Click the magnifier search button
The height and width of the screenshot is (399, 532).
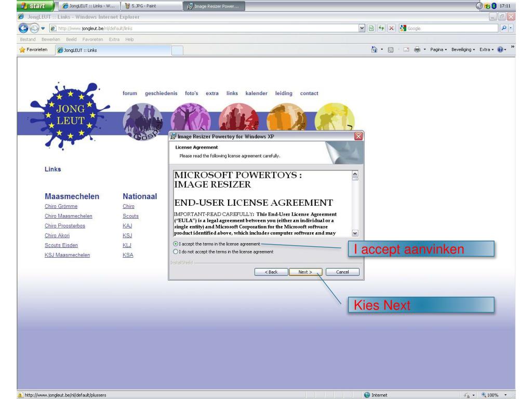tap(504, 28)
